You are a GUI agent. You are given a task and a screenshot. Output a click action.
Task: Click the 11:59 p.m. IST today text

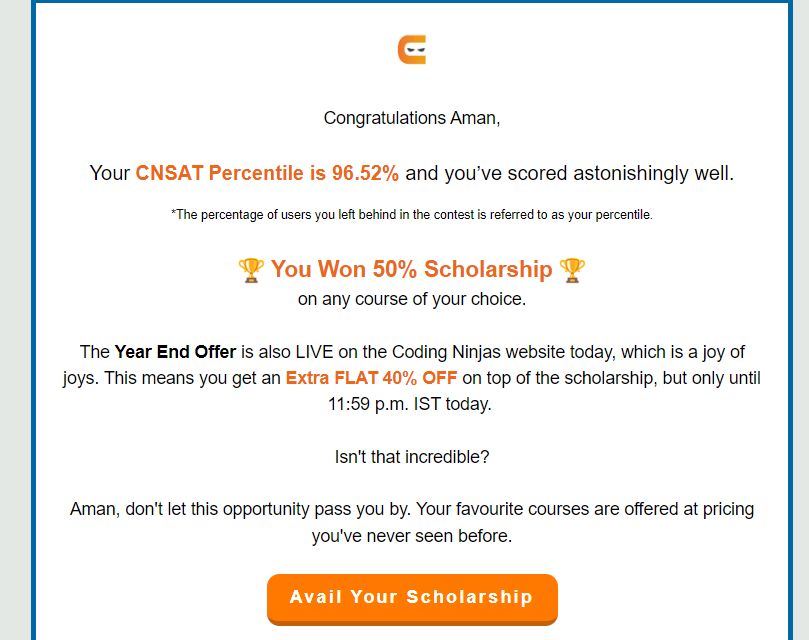[x=410, y=404]
